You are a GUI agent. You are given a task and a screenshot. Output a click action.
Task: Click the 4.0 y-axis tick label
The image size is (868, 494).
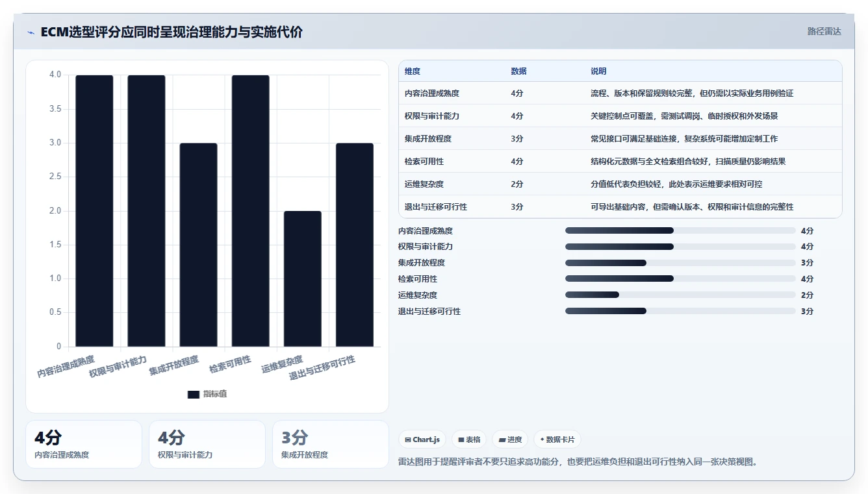click(x=55, y=75)
